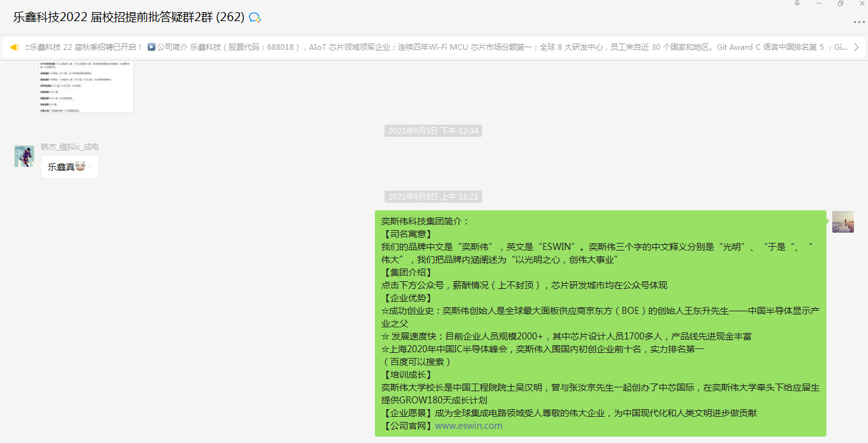The width and height of the screenshot is (868, 443).
Task: Click the 【企业愿景】 line in the message
Action: [x=569, y=413]
